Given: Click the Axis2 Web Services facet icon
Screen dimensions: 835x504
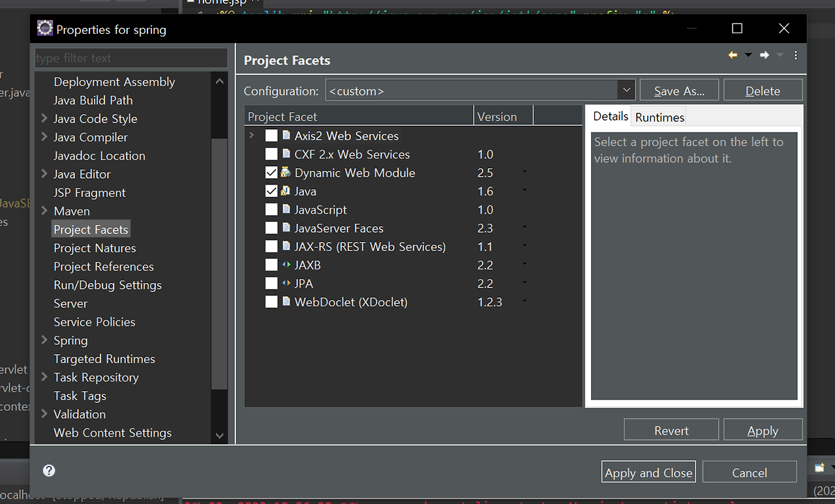Looking at the screenshot, I should tap(286, 136).
